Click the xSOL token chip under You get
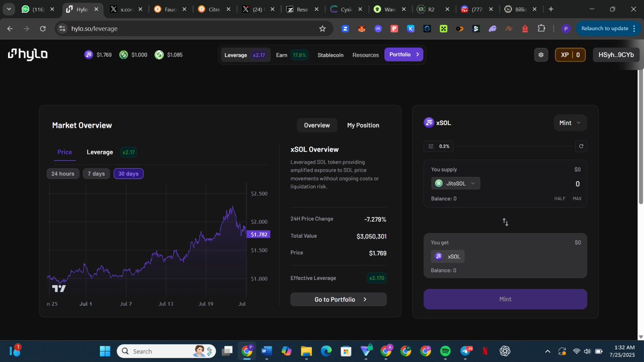 [448, 256]
